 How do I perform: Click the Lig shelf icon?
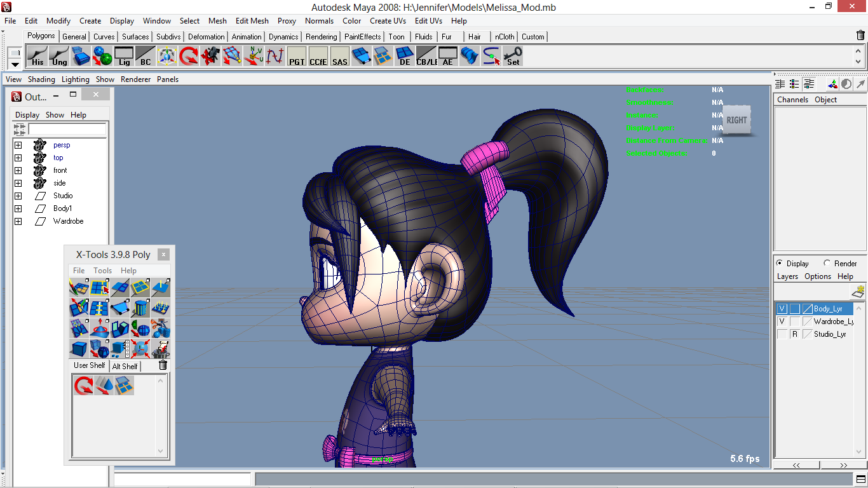tap(124, 57)
